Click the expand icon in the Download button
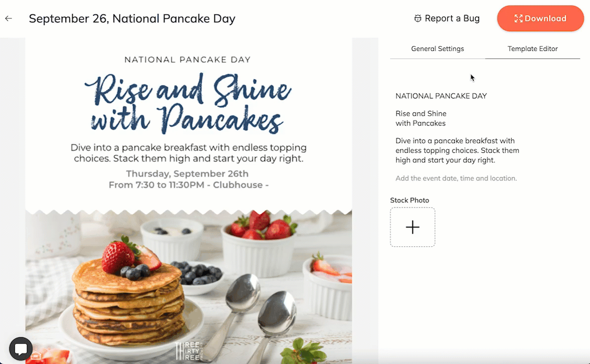This screenshot has height=364, width=590. tap(519, 18)
